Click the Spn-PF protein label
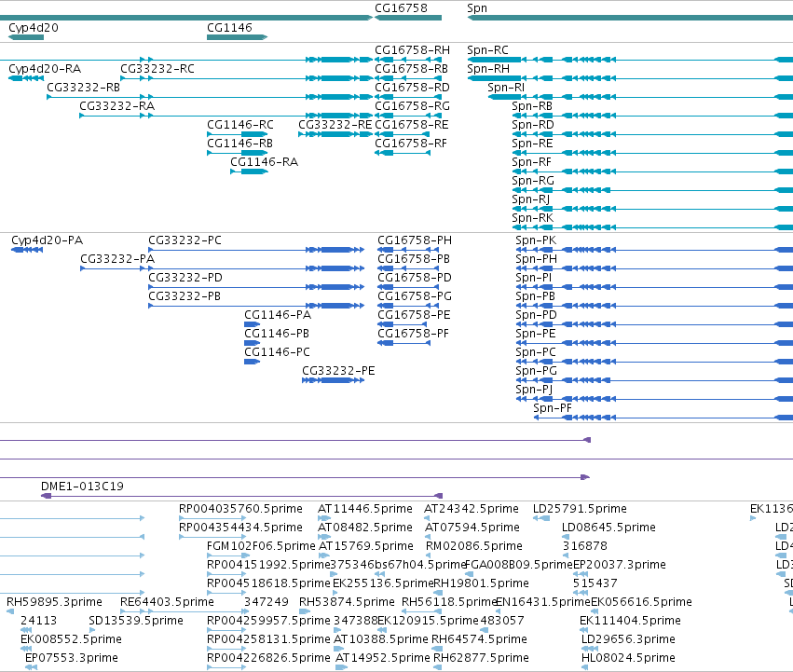 pyautogui.click(x=553, y=409)
